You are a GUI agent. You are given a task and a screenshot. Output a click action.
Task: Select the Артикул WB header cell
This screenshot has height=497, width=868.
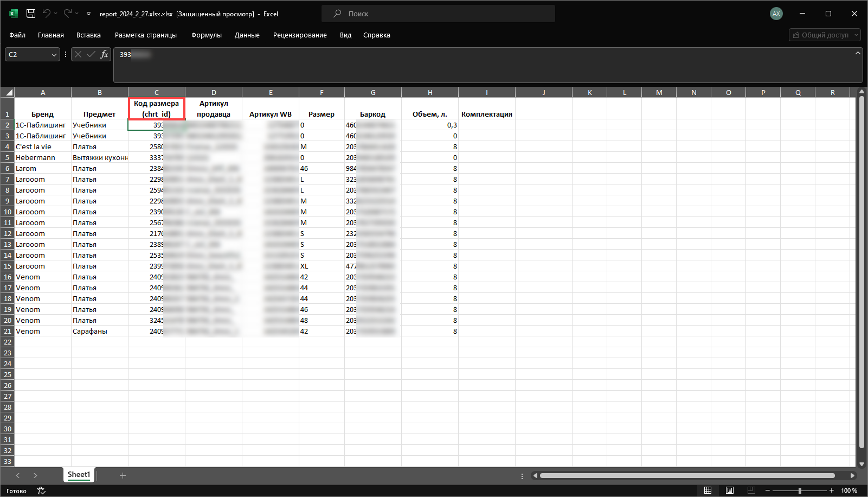pyautogui.click(x=271, y=109)
